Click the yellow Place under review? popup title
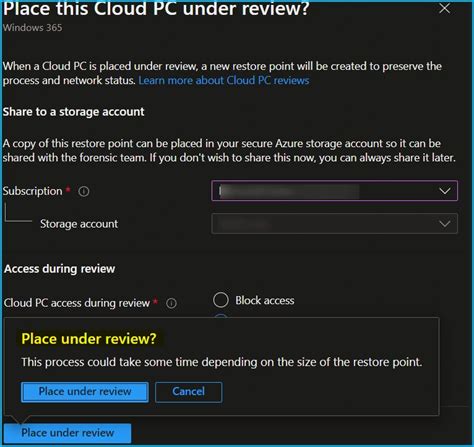 click(89, 339)
